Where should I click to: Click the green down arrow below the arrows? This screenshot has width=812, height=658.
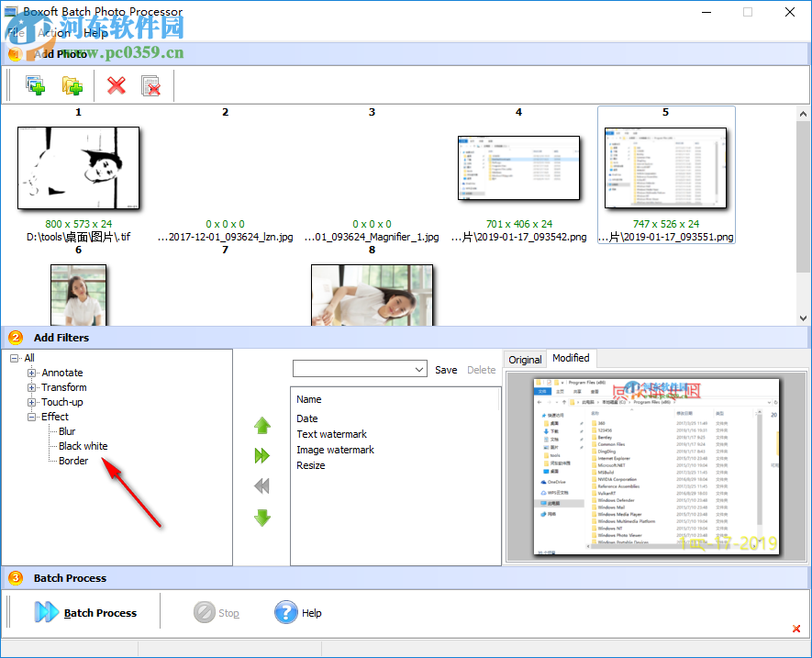pyautogui.click(x=262, y=518)
